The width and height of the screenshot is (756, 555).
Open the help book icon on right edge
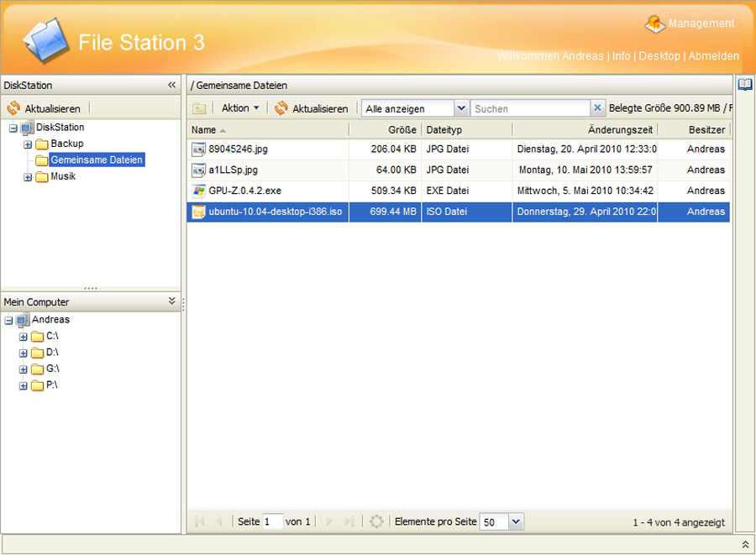click(745, 85)
